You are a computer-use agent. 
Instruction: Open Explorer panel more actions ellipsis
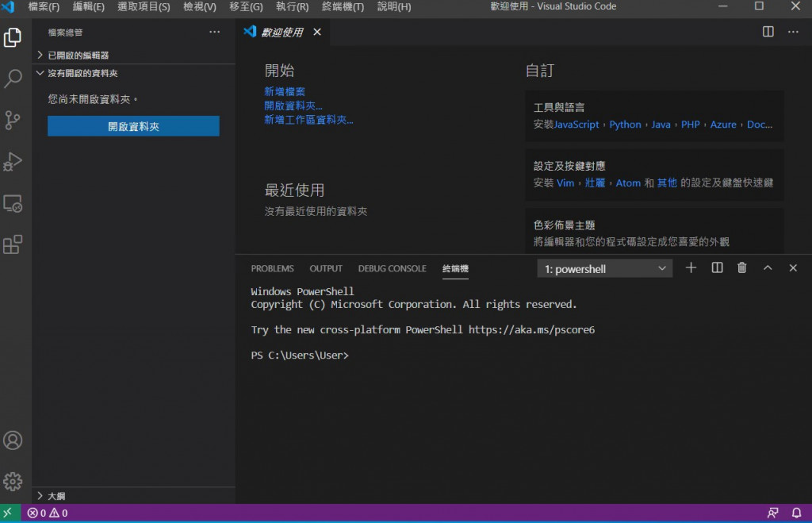[x=214, y=32]
